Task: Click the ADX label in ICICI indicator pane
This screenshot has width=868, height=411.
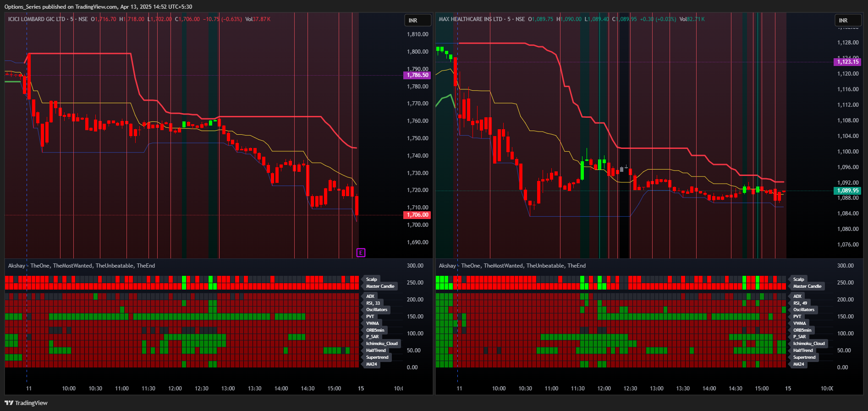Action: [x=370, y=296]
